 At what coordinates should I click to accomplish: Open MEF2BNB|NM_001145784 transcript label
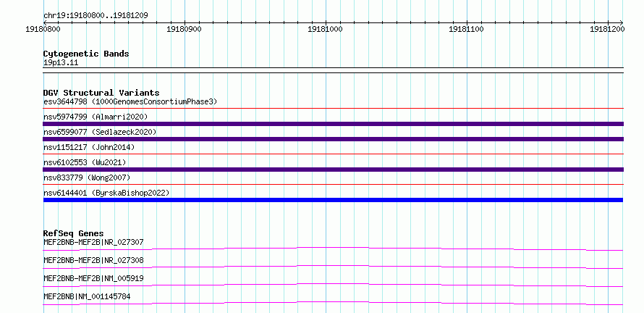[x=87, y=296]
